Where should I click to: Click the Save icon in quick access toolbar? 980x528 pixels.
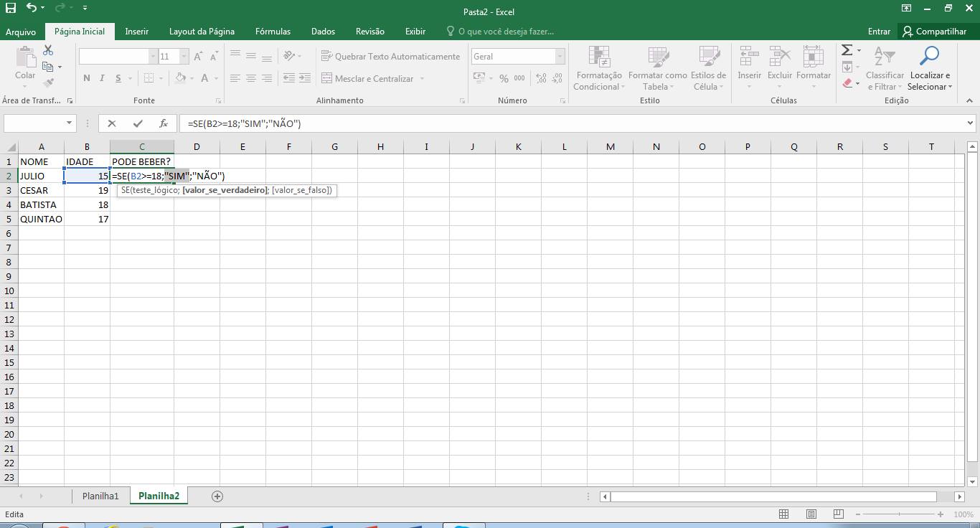(11, 9)
